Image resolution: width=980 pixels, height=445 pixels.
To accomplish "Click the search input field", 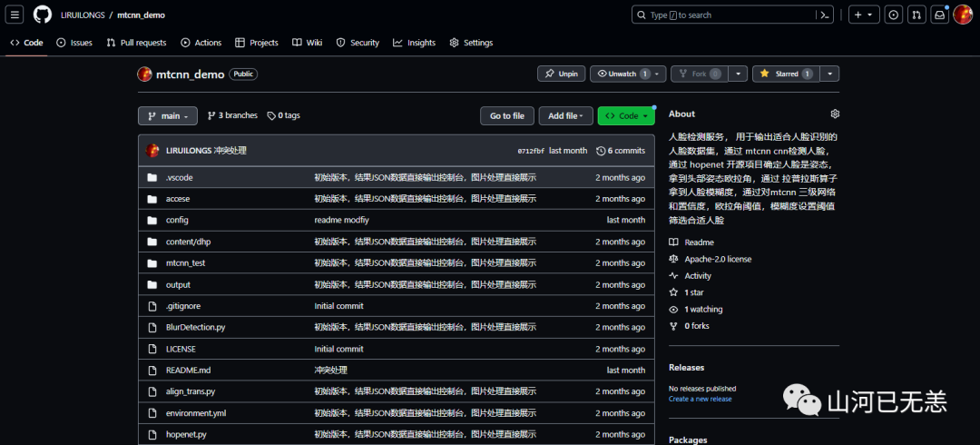I will pos(725,15).
